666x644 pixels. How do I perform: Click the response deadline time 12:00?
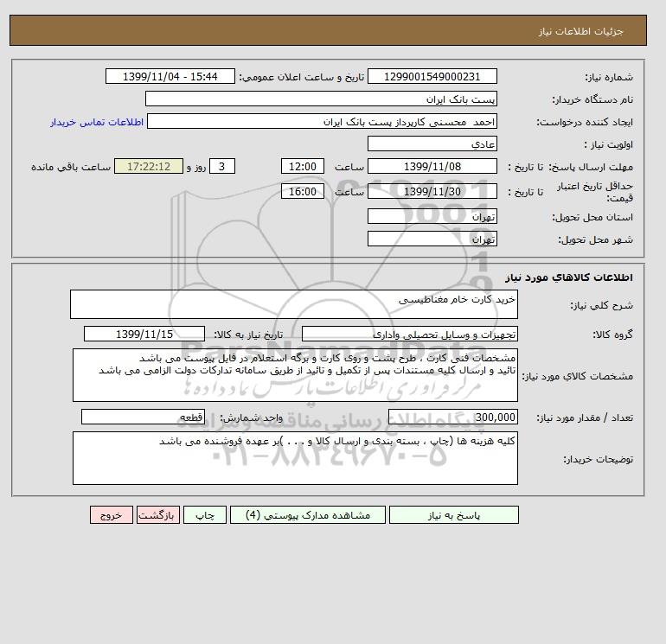303,167
